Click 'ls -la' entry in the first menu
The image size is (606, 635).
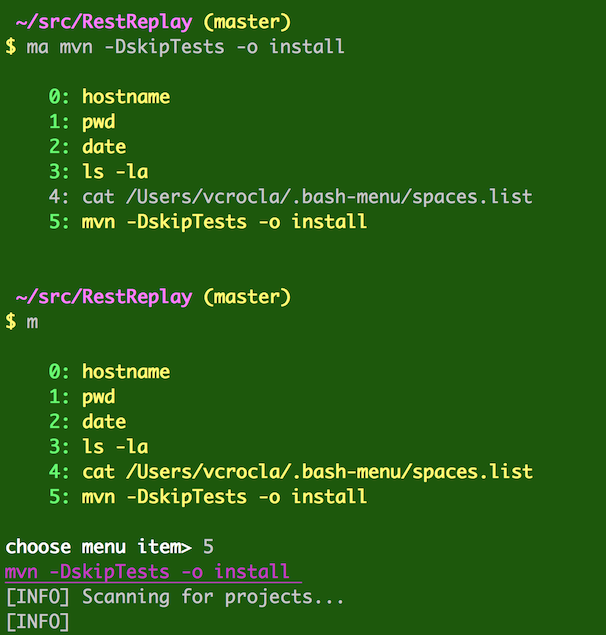[x=98, y=172]
